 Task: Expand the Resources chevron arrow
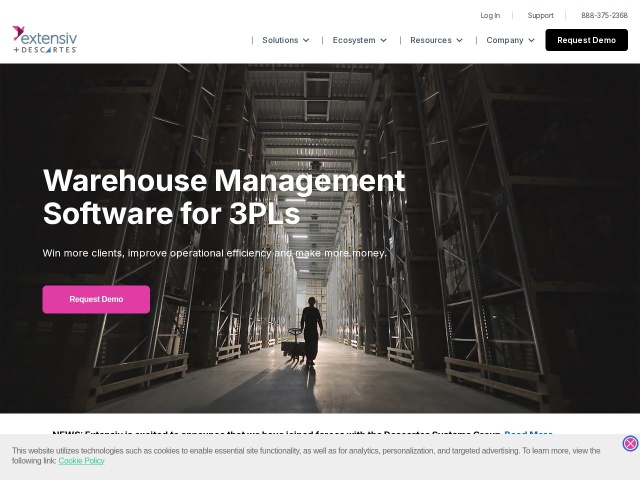coord(460,40)
